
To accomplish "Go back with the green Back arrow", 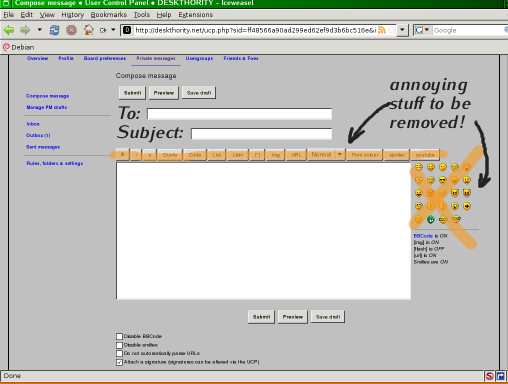I will coord(9,30).
